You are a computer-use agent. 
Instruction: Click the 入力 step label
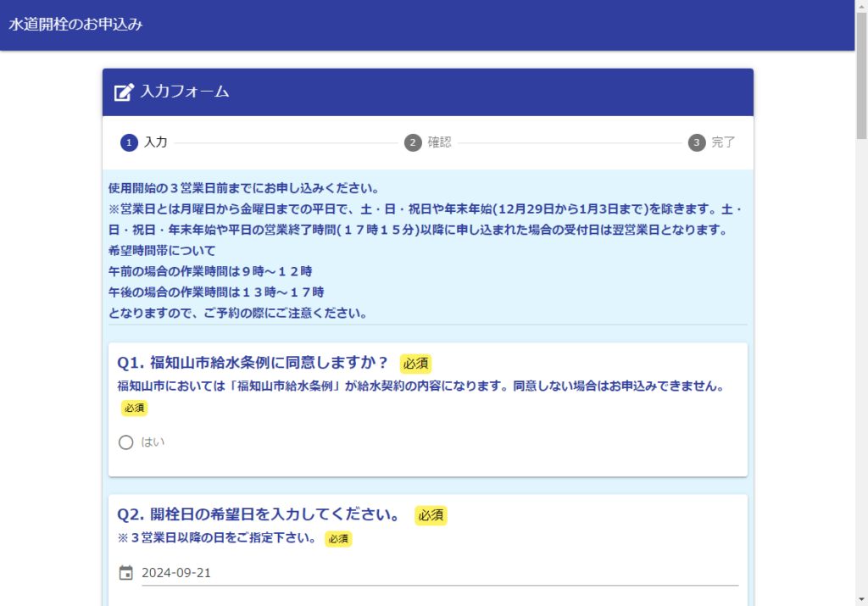(x=156, y=142)
